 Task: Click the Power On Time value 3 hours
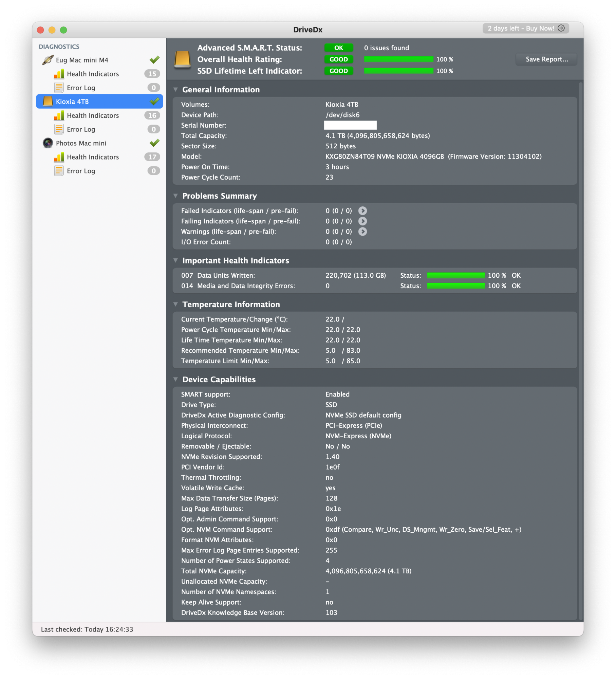point(337,167)
